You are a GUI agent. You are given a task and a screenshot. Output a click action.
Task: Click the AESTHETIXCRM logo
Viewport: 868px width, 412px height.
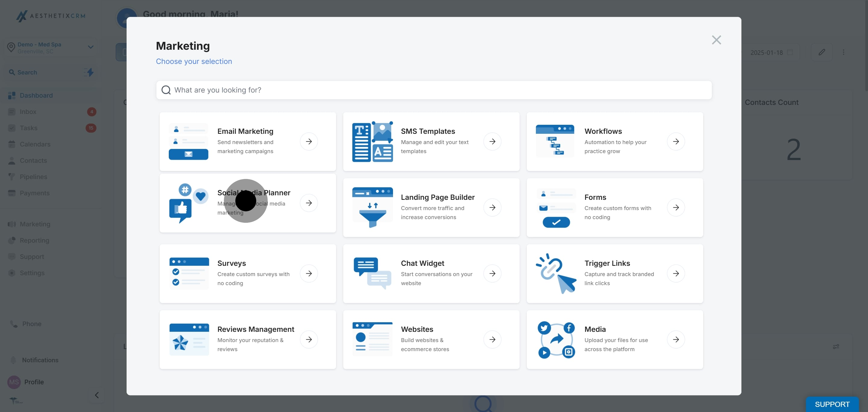(x=51, y=16)
